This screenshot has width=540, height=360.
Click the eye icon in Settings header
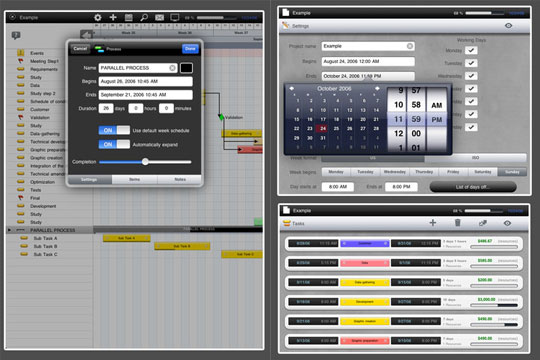508,25
